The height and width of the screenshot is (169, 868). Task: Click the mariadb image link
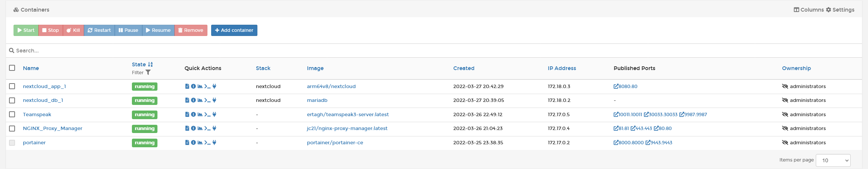pos(317,100)
